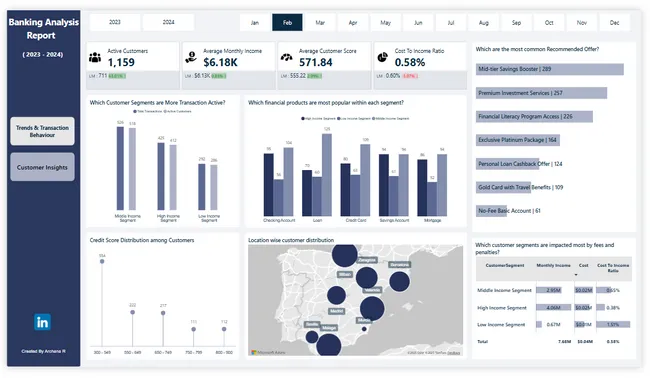This screenshot has width=650, height=378.
Task: Toggle the Feb month slicer
Action: pos(287,22)
